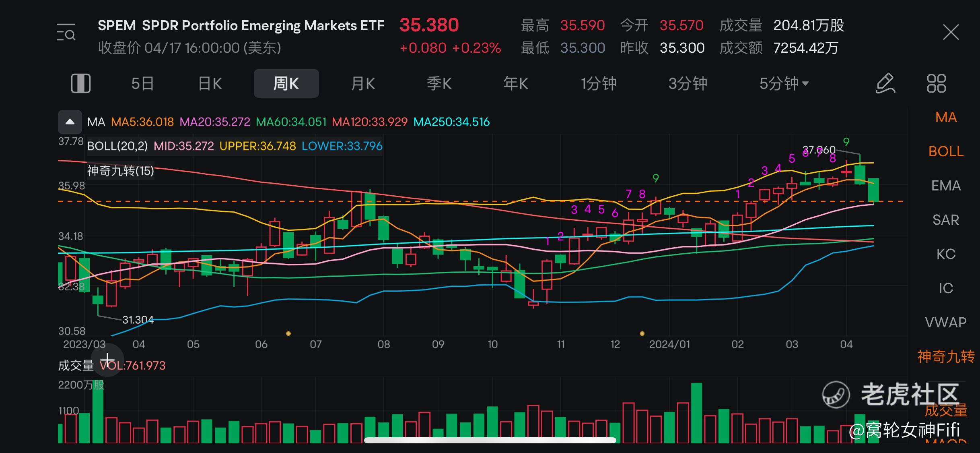The image size is (980, 453).
Task: Click the 31.304 low price marker
Action: click(138, 320)
